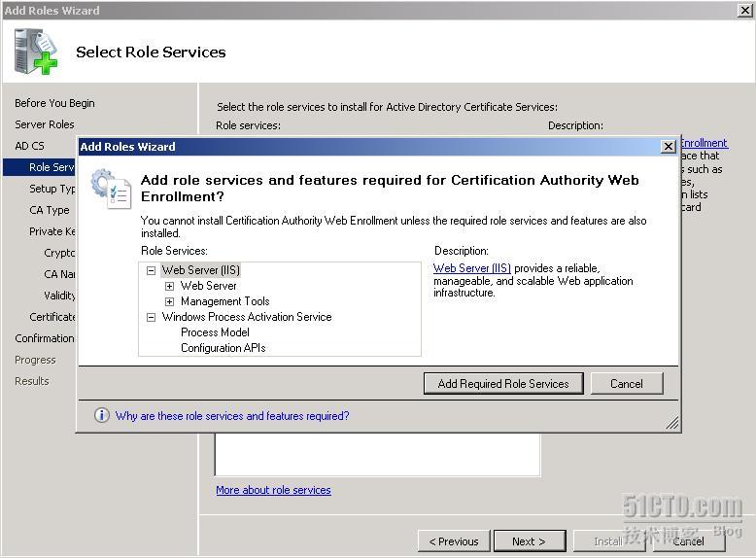Viewport: 756px width, 558px height.
Task: Open the Setup Type wizard step
Action: click(52, 189)
